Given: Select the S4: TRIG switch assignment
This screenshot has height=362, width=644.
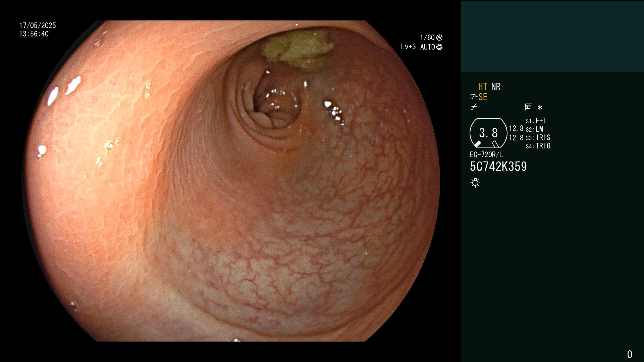Looking at the screenshot, I should (x=538, y=146).
